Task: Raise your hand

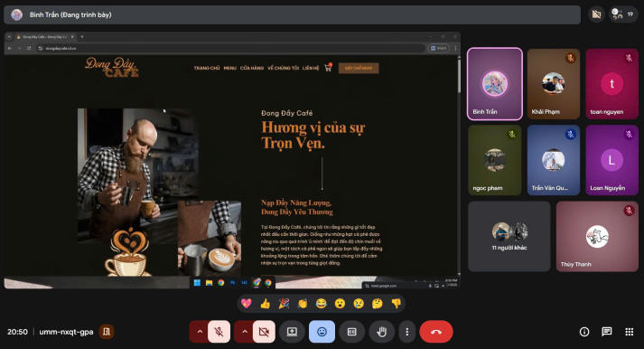Action: coord(382,332)
